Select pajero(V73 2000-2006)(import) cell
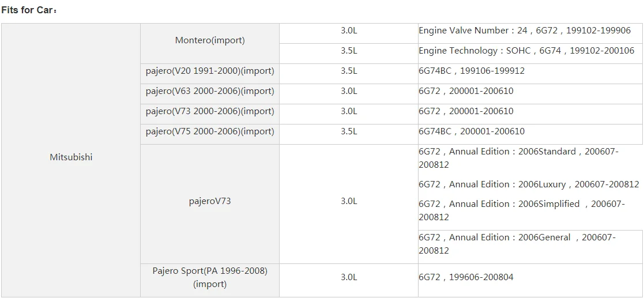This screenshot has width=644, height=298. [x=210, y=111]
